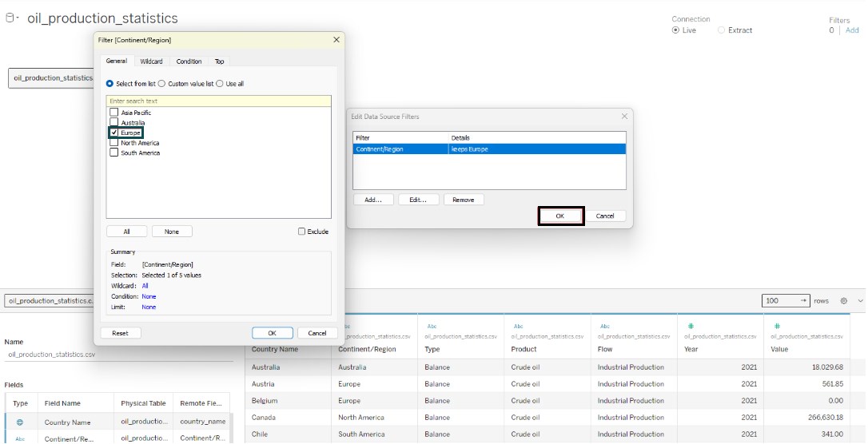Click Add... in Edit Data Source Filters
Screen dimensions: 868x444
[x=373, y=200]
